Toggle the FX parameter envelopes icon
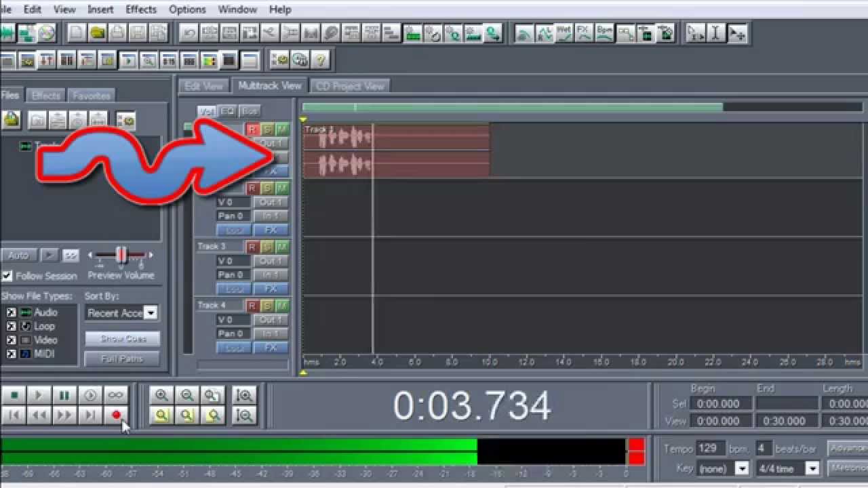The image size is (868, 488). coord(584,33)
